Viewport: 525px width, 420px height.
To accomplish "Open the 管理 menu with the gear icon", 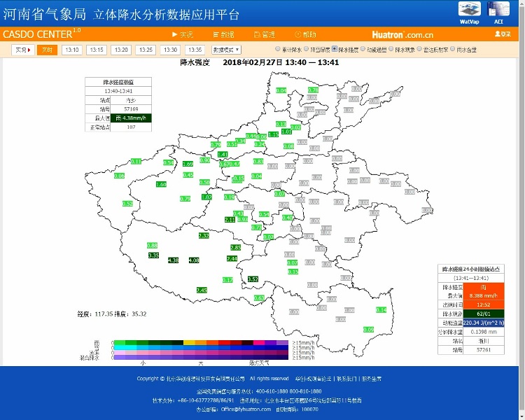I will (264, 34).
